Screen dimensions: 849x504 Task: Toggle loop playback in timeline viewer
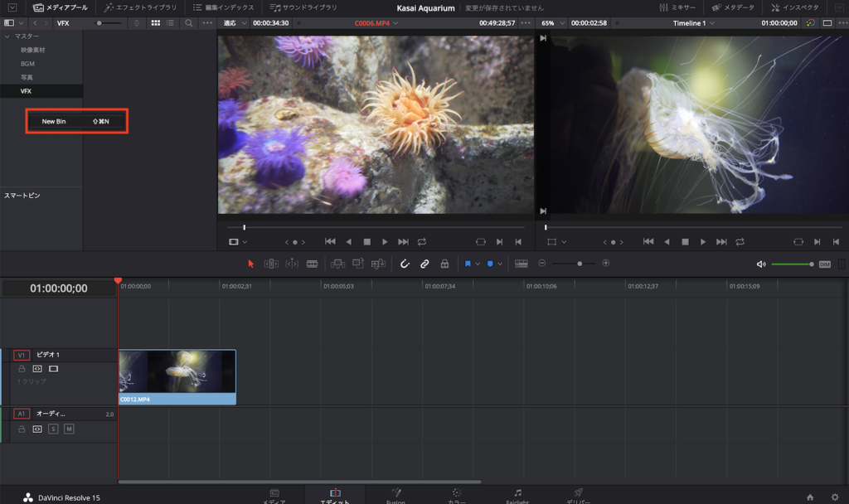740,241
